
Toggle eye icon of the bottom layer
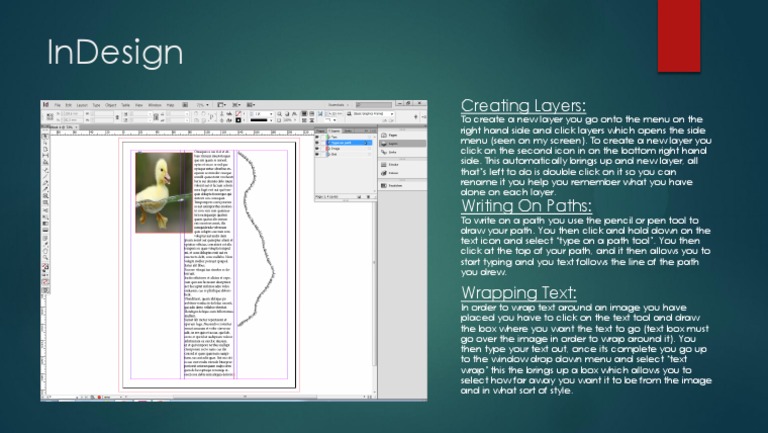pos(318,155)
